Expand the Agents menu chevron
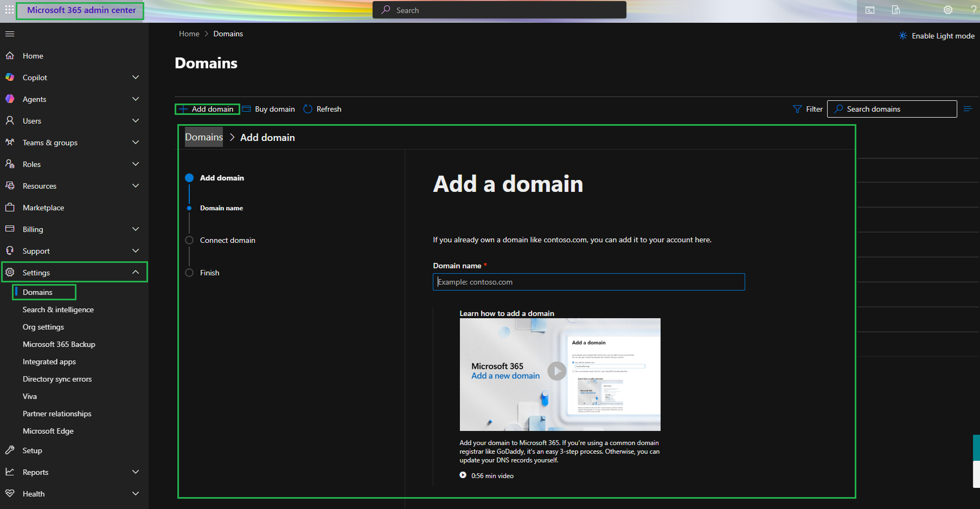Screen dimensions: 980x509 tap(136, 99)
